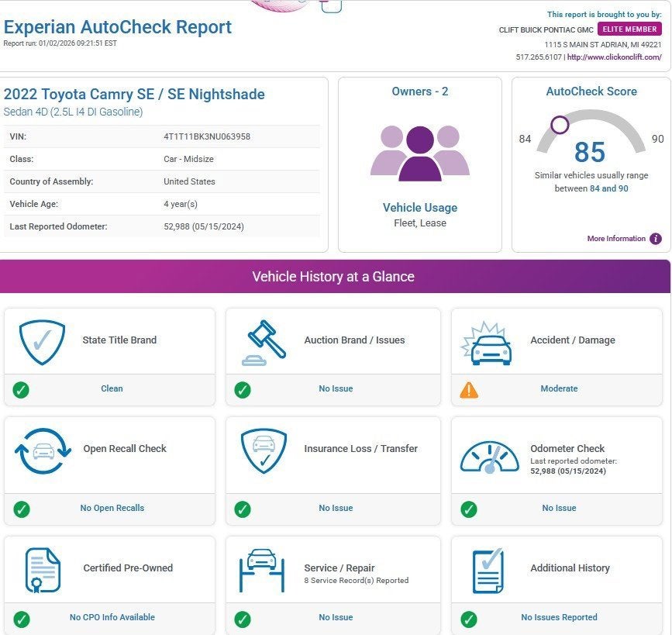Click the State Title Brand shield icon
The height and width of the screenshot is (635, 672).
coord(42,342)
